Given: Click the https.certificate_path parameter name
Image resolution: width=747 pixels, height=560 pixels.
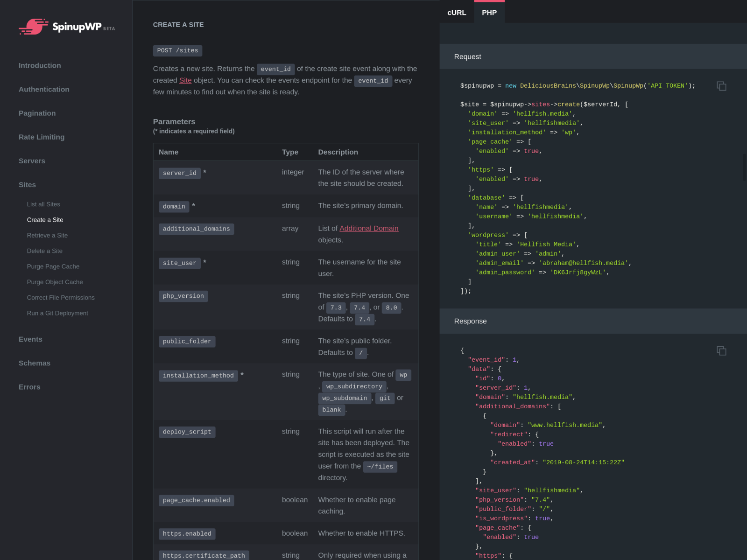Looking at the screenshot, I should tap(204, 556).
